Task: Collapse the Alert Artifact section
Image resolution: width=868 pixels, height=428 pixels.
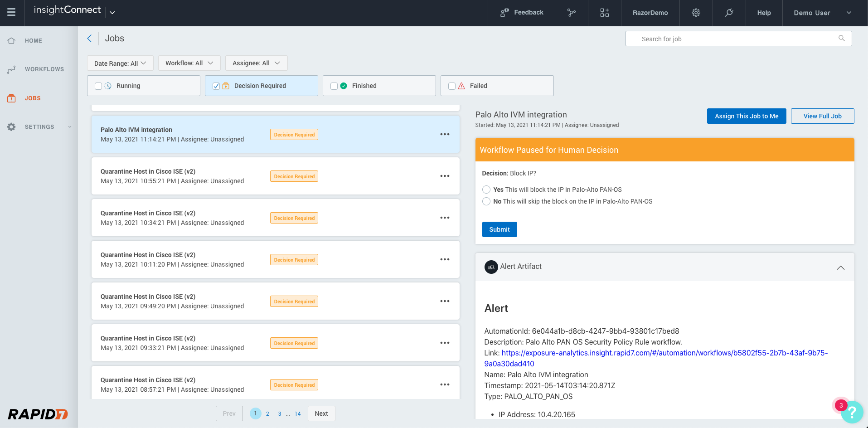Action: coord(840,267)
